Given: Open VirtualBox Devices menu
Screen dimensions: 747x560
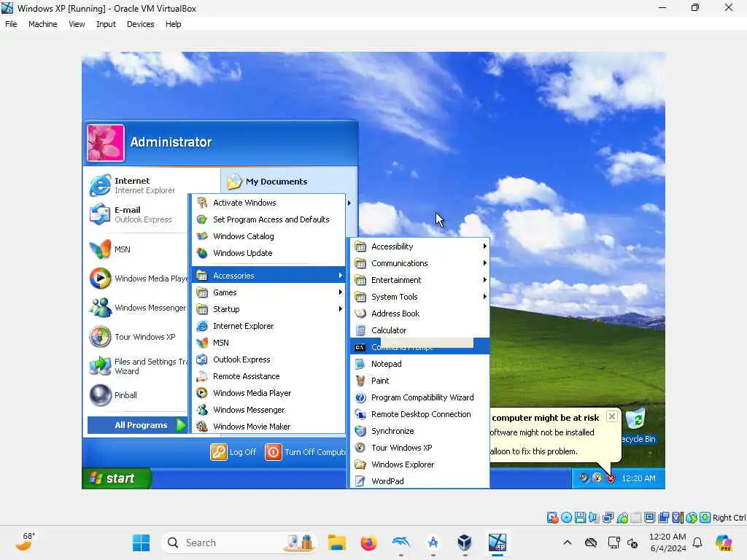Looking at the screenshot, I should (x=141, y=24).
